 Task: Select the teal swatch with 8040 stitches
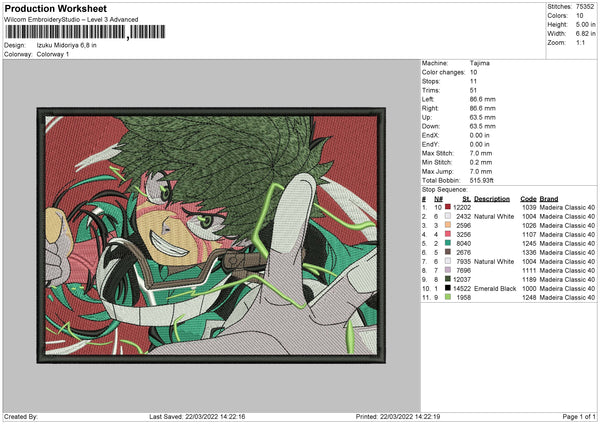(x=448, y=243)
